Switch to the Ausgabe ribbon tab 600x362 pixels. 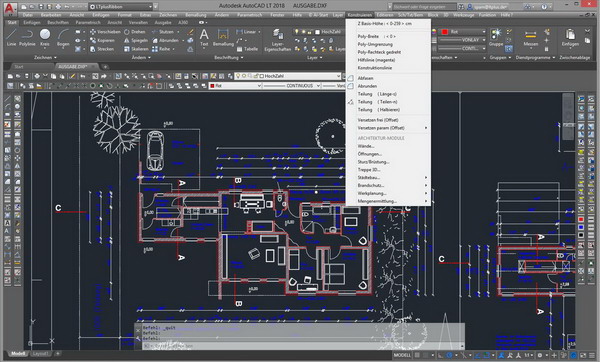coord(163,23)
